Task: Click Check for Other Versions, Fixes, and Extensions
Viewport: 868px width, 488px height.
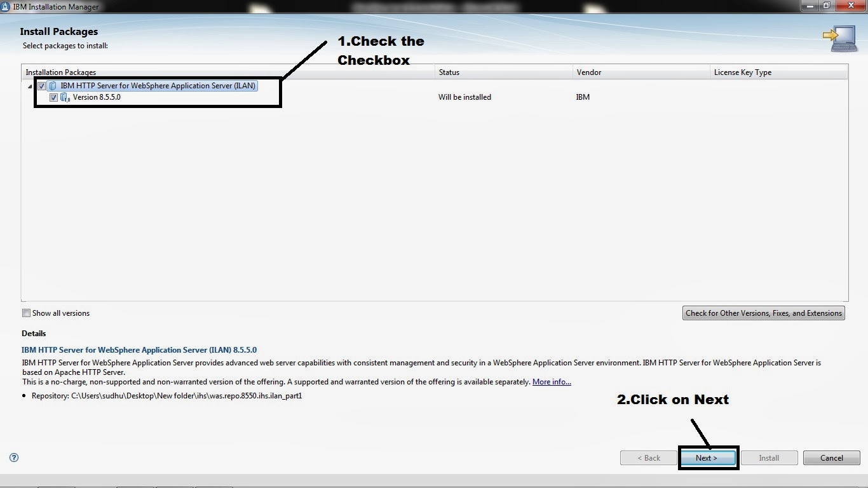Action: point(763,313)
